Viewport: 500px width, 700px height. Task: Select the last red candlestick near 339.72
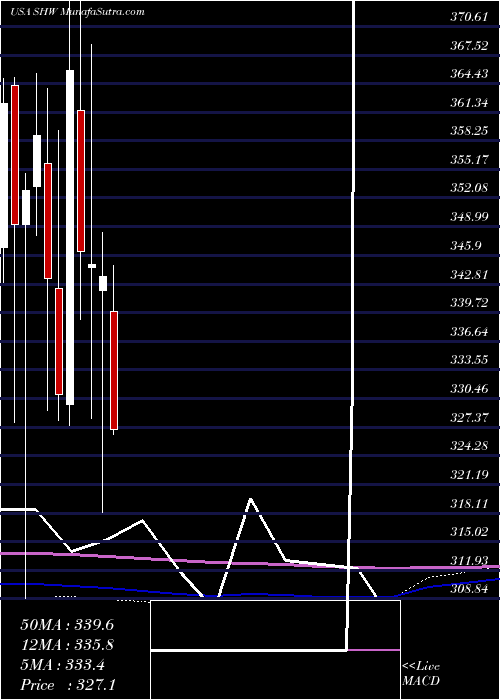(x=114, y=371)
